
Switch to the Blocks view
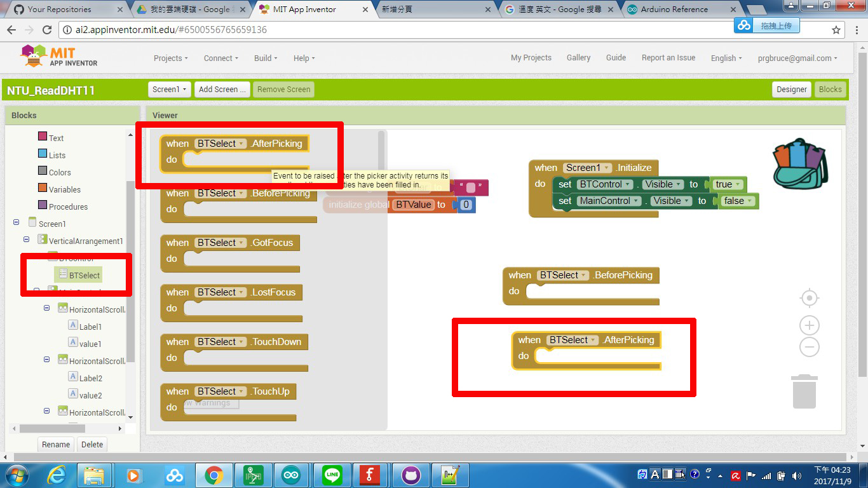tap(830, 90)
